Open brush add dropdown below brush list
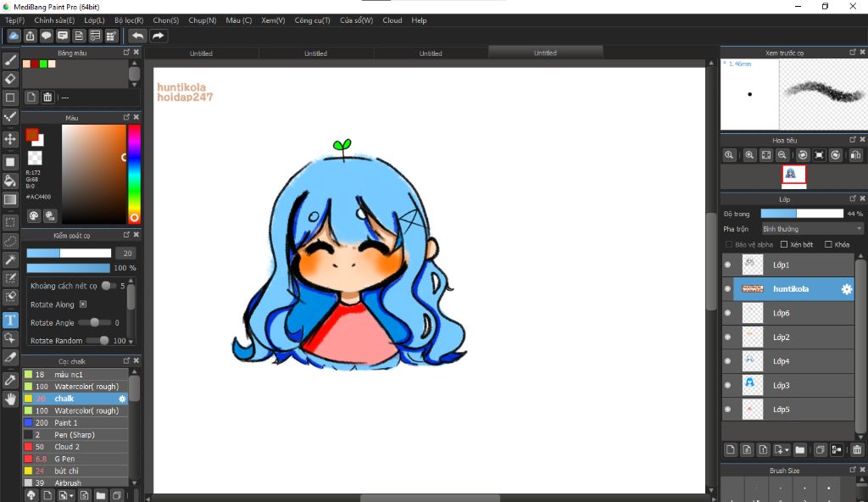This screenshot has width=868, height=502. pos(65,495)
